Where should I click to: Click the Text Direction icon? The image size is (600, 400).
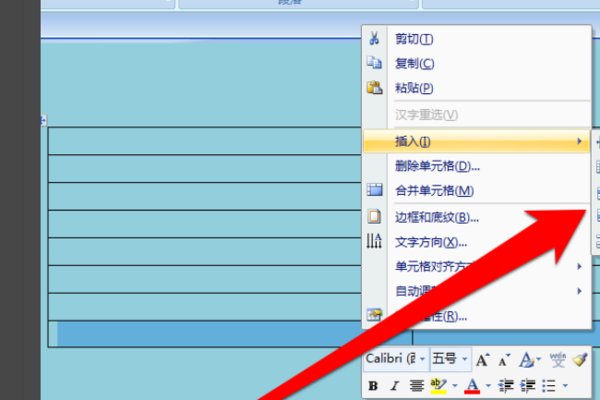pos(374,241)
